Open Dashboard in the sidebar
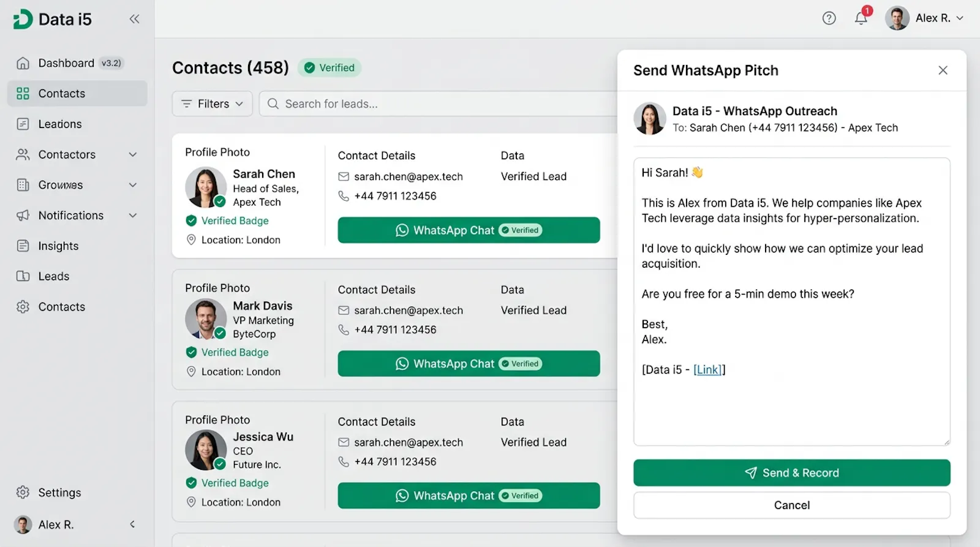Image resolution: width=980 pixels, height=547 pixels. click(x=77, y=63)
